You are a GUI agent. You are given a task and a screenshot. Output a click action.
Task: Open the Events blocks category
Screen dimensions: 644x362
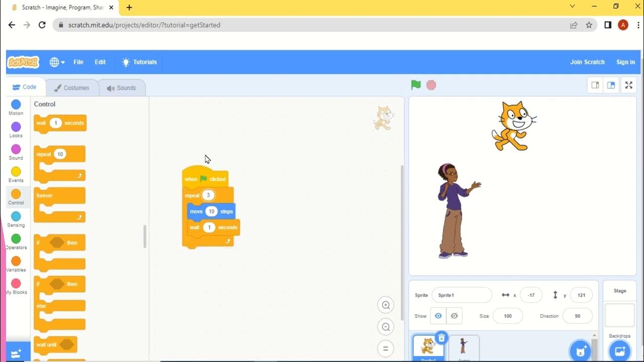(16, 174)
